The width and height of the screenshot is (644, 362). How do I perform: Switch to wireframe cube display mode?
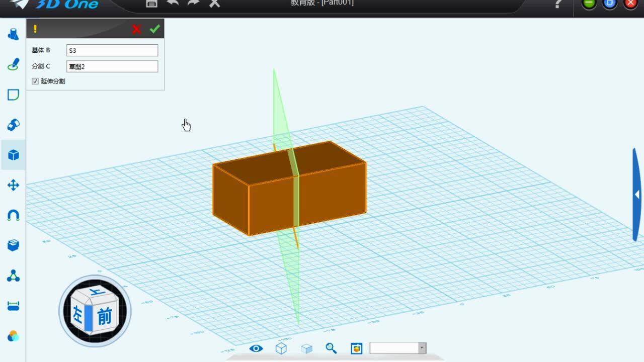click(x=281, y=348)
